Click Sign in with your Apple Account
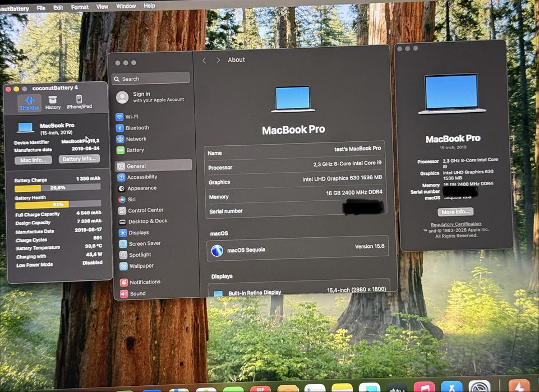Screen dimensions: 539x392 tap(151, 97)
